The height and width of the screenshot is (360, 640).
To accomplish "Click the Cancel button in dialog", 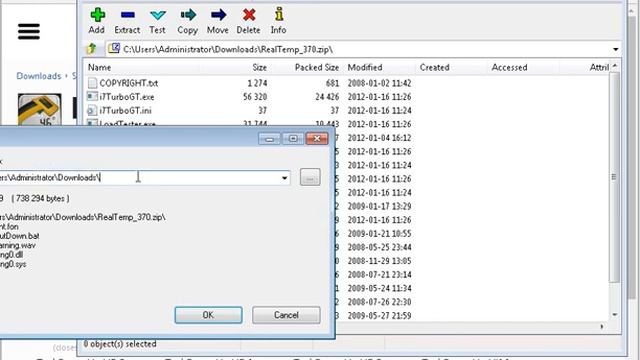I will tap(286, 315).
